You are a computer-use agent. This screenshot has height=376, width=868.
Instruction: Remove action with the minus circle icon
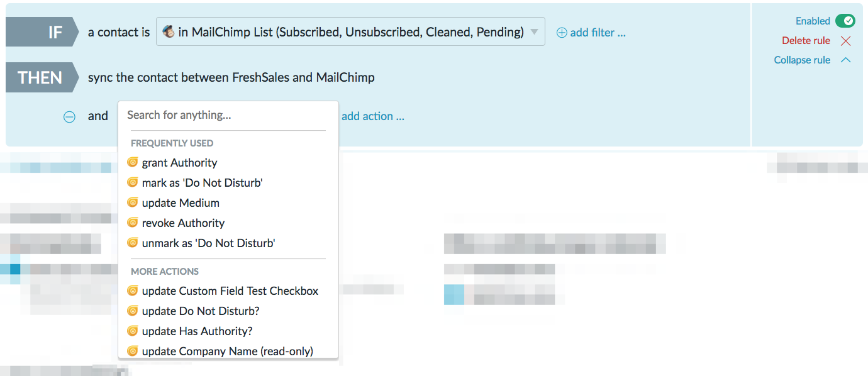70,116
